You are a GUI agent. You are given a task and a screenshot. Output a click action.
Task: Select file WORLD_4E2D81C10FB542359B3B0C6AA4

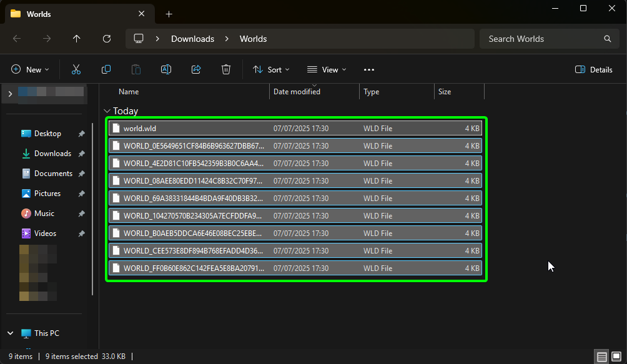pos(295,164)
